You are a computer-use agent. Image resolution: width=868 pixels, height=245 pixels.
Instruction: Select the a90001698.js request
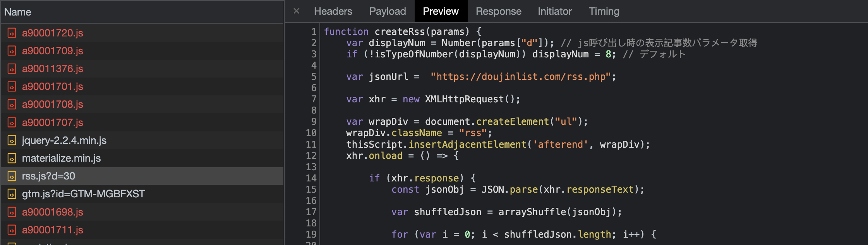142,212
